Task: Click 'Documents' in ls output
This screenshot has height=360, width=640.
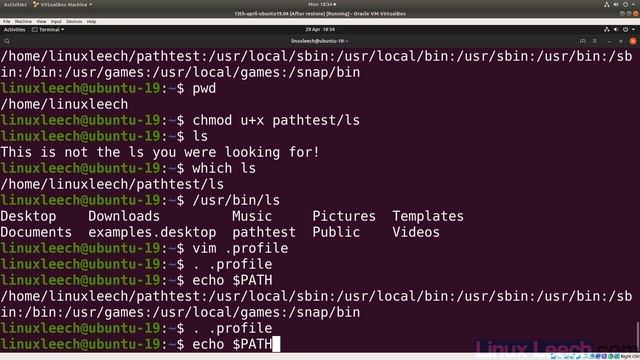Action: [x=36, y=232]
